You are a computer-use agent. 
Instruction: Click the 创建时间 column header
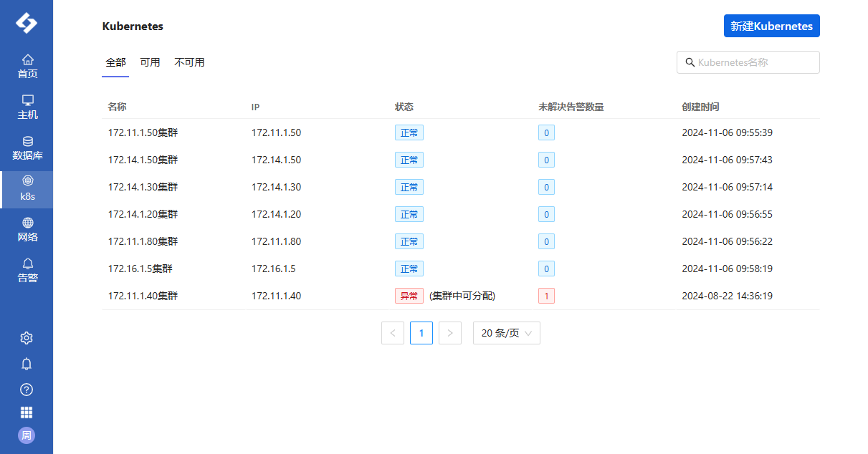coord(700,107)
